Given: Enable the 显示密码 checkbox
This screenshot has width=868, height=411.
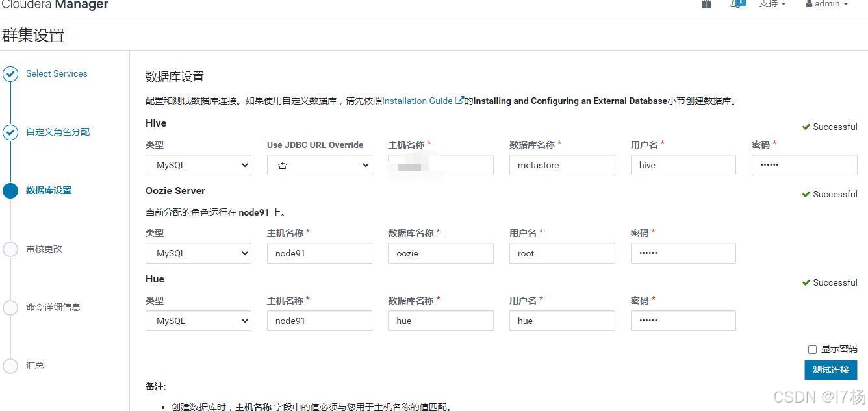Looking at the screenshot, I should click(x=812, y=349).
